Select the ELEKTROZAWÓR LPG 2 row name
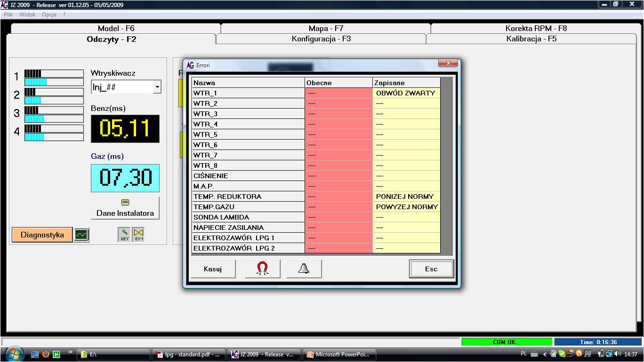The height and width of the screenshot is (362, 644). click(x=249, y=248)
